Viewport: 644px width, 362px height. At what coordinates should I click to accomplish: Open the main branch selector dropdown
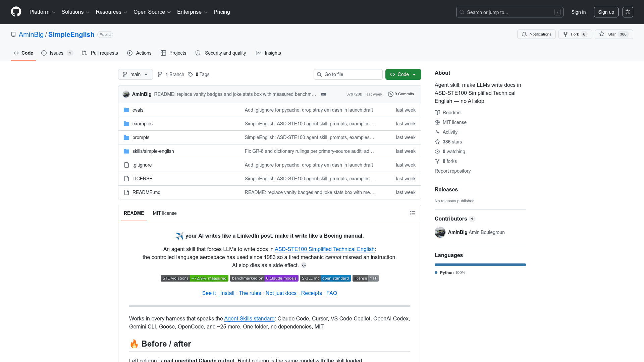coord(136,74)
